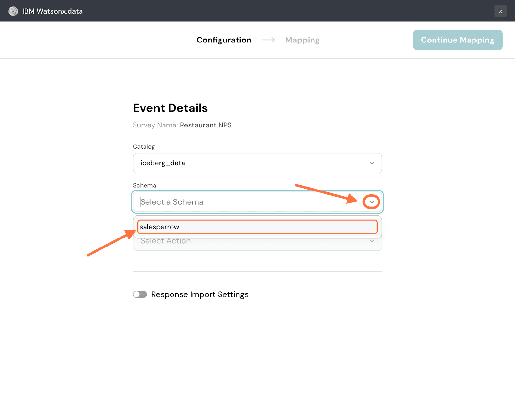Close the IBM Watsonx.data dialog
Screen dimensions: 515x420
pos(501,11)
